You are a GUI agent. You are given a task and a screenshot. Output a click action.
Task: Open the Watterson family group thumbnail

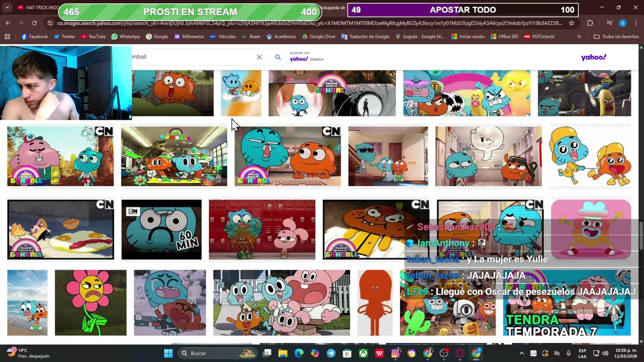281,303
